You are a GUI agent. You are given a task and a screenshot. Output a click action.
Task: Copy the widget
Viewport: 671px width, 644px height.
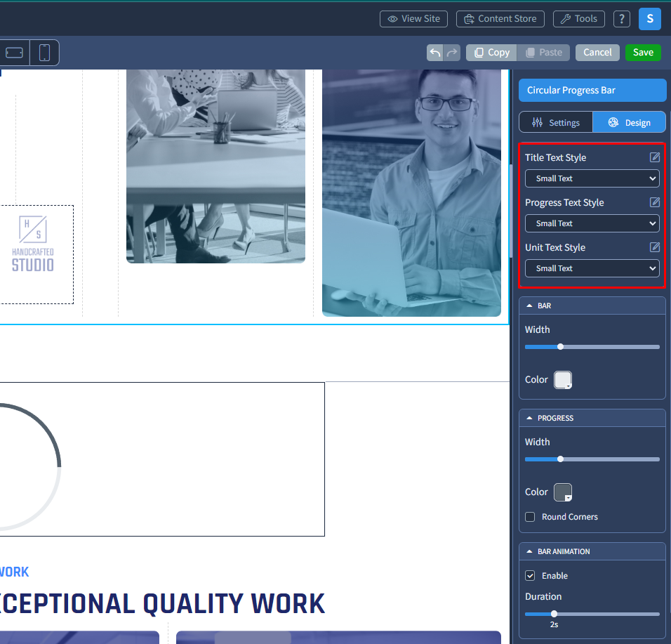(491, 53)
